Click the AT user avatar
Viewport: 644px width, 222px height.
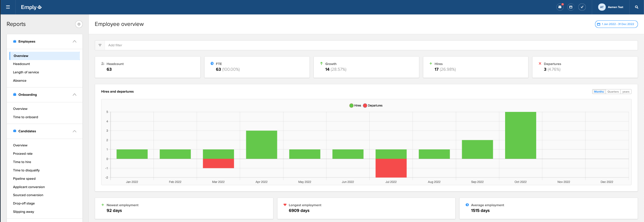[602, 7]
